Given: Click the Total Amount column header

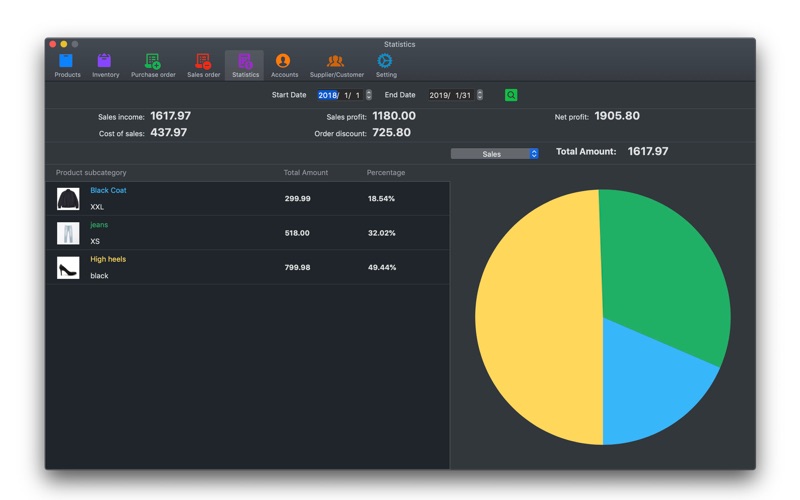Looking at the screenshot, I should pyautogui.click(x=306, y=172).
